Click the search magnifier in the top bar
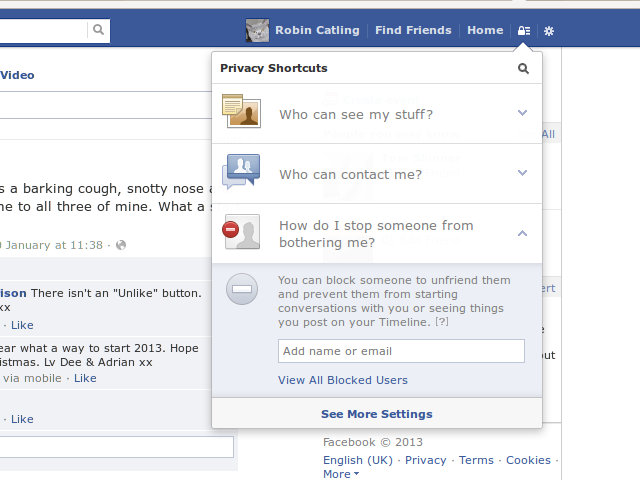 (98, 30)
